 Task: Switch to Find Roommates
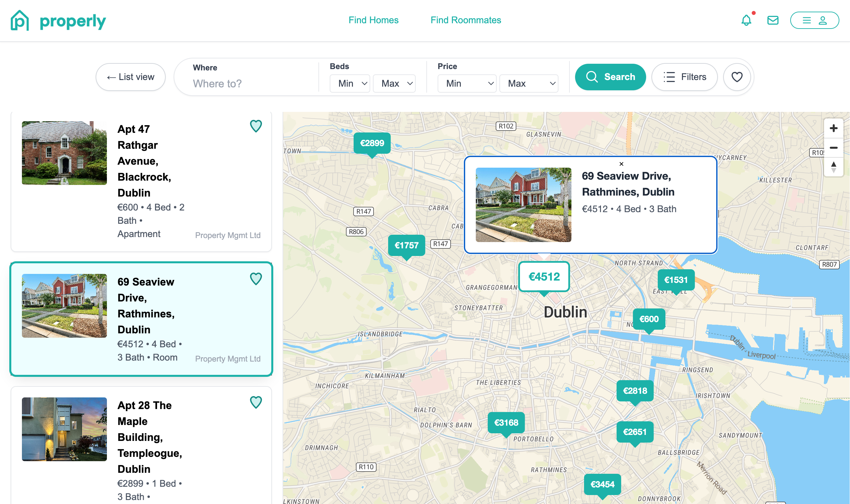[x=466, y=20]
